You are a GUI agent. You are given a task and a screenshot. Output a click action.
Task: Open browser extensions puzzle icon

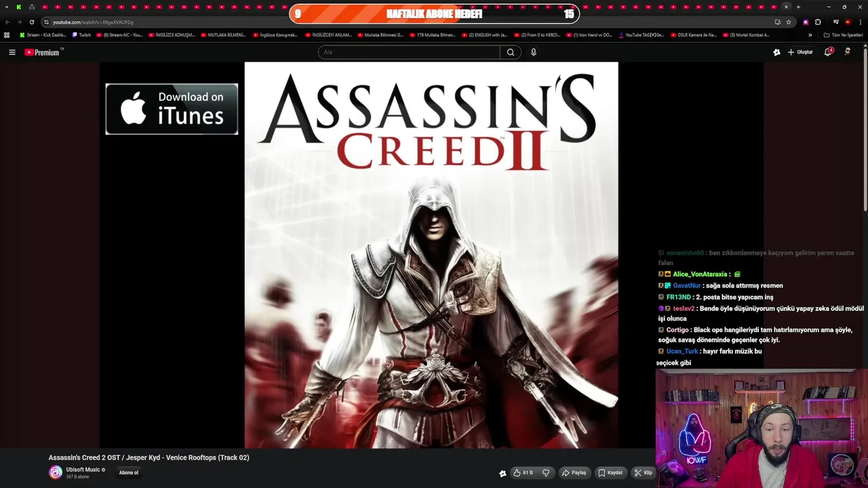(x=818, y=22)
